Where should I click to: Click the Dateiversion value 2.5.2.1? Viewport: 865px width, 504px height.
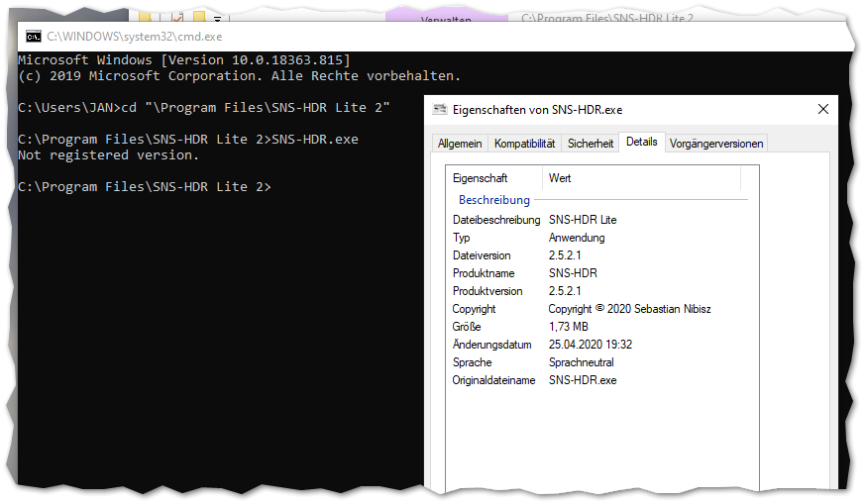[565, 255]
